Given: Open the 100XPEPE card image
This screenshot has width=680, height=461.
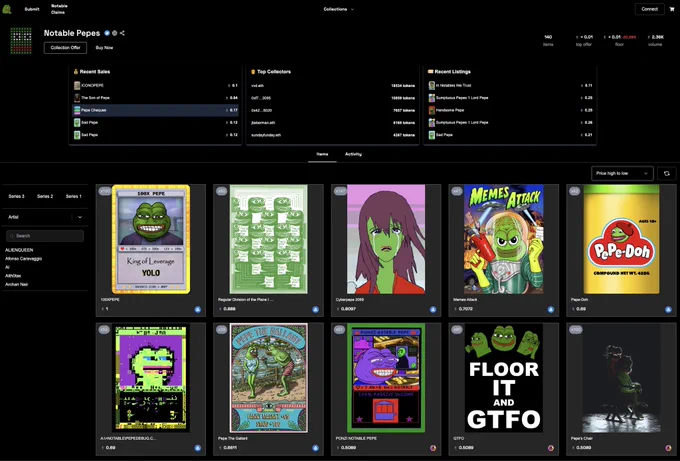Looking at the screenshot, I should (x=151, y=239).
